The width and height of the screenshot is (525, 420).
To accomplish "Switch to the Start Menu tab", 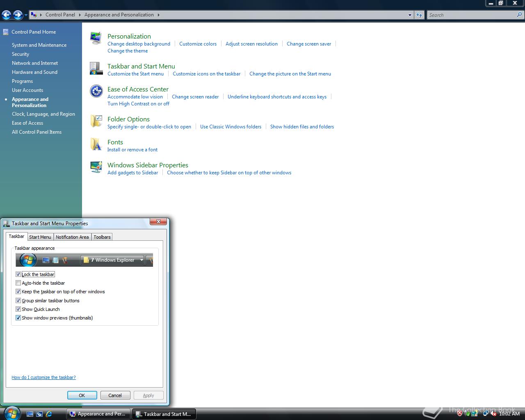I will [40, 237].
